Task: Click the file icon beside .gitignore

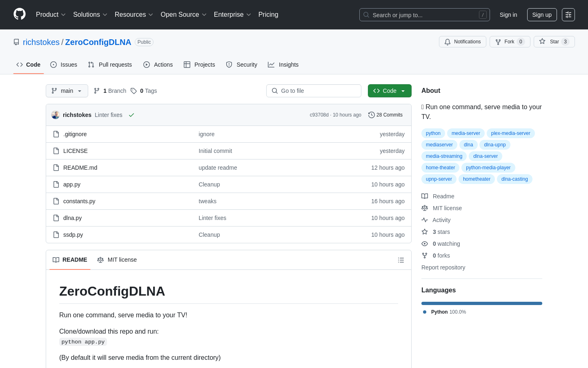Action: tap(56, 134)
